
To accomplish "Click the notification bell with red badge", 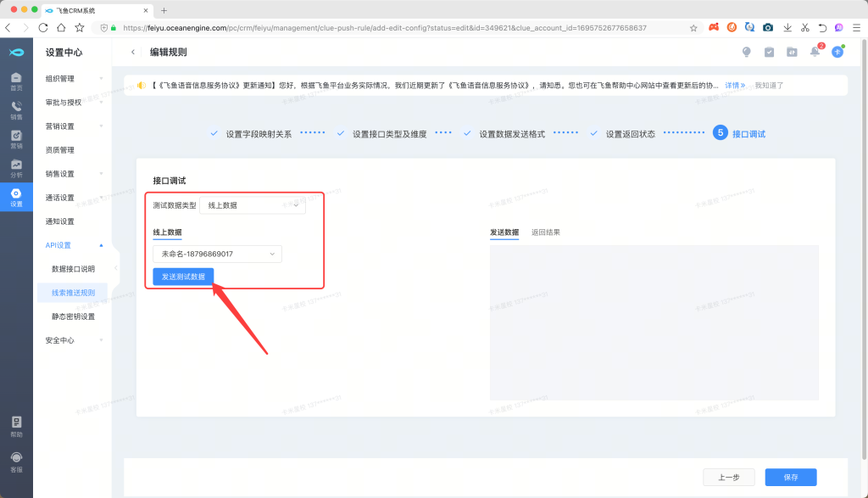I will pos(815,52).
